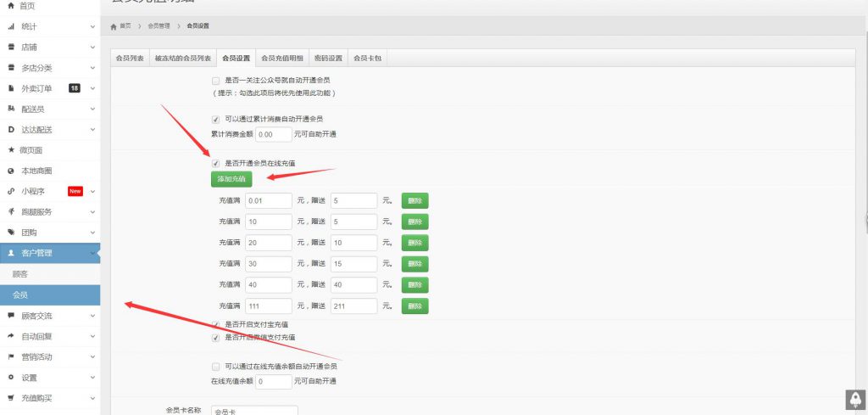Viewport: 868px width, 415px height.
Task: Toggle 是否开启微信支付充值 checkbox
Action: 216,338
